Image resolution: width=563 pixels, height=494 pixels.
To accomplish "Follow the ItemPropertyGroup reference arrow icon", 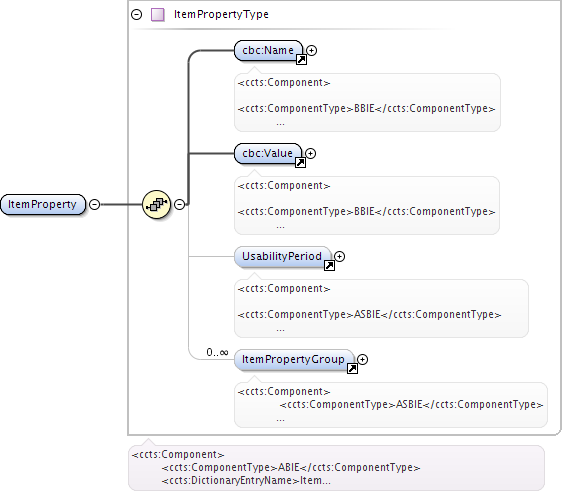I will click(x=352, y=369).
